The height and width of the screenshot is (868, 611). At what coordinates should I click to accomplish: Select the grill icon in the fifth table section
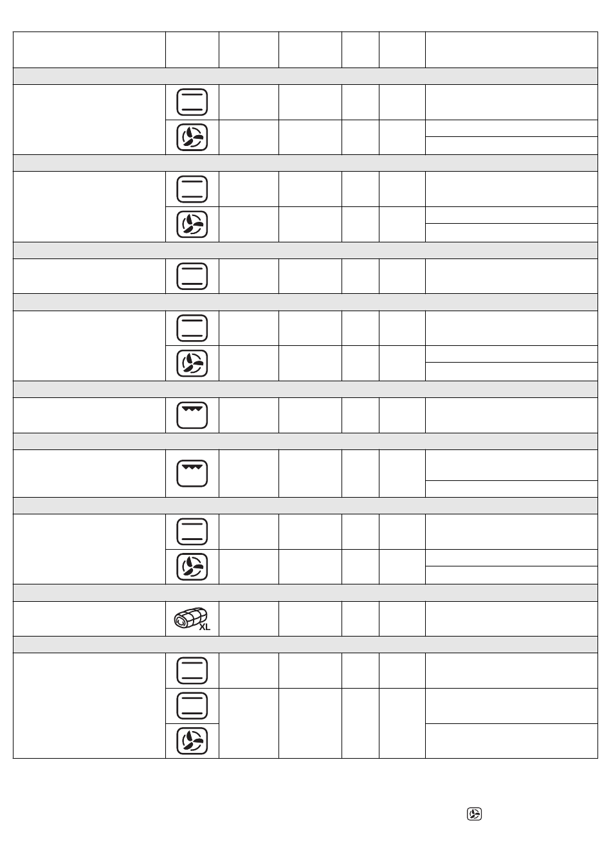point(192,415)
